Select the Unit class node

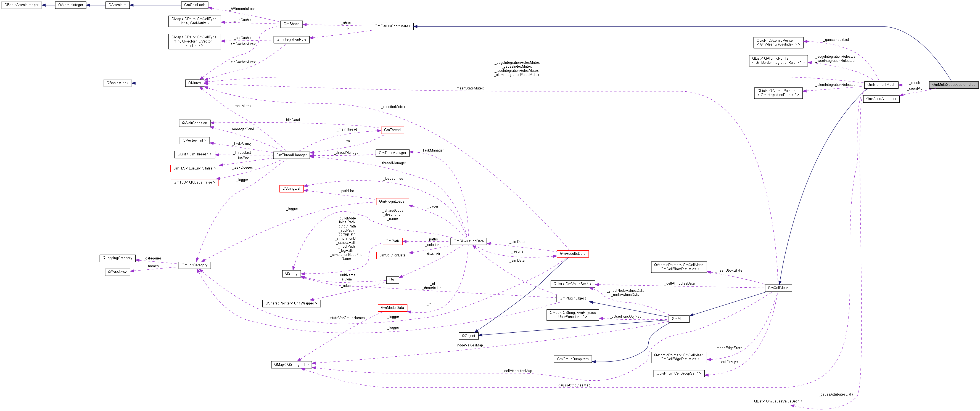pyautogui.click(x=392, y=280)
